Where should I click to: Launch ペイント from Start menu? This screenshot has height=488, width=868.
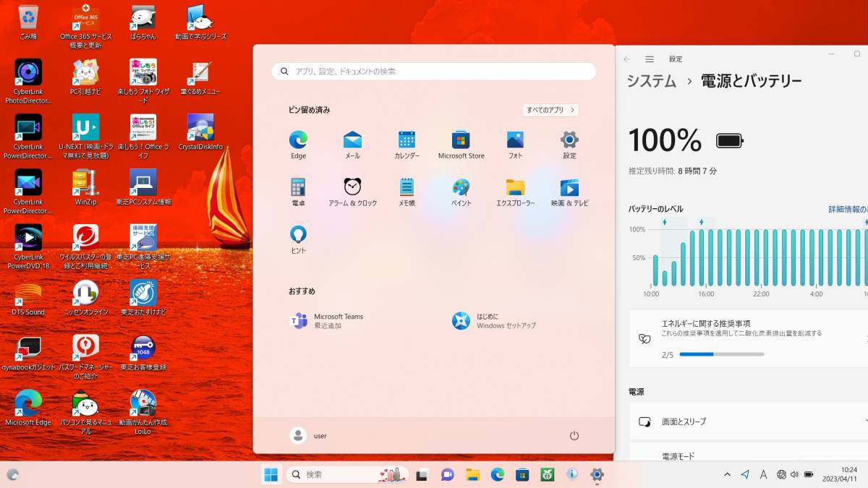(x=461, y=193)
